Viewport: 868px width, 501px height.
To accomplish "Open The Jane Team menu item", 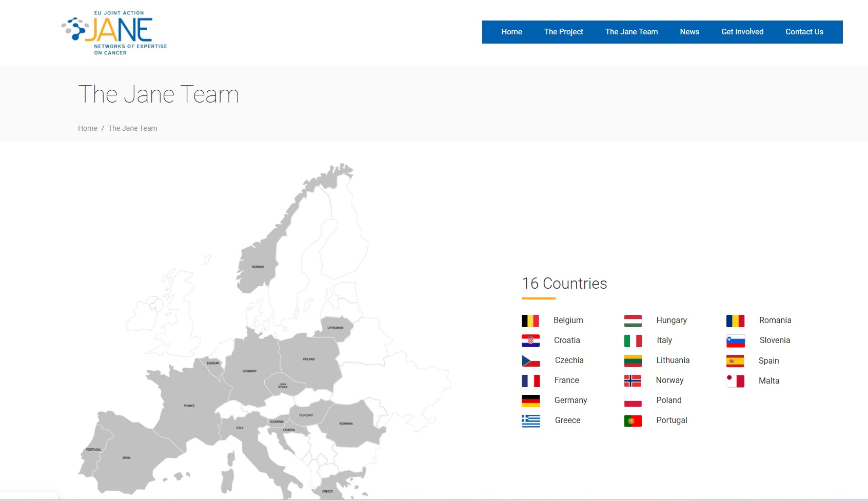I will pos(631,32).
